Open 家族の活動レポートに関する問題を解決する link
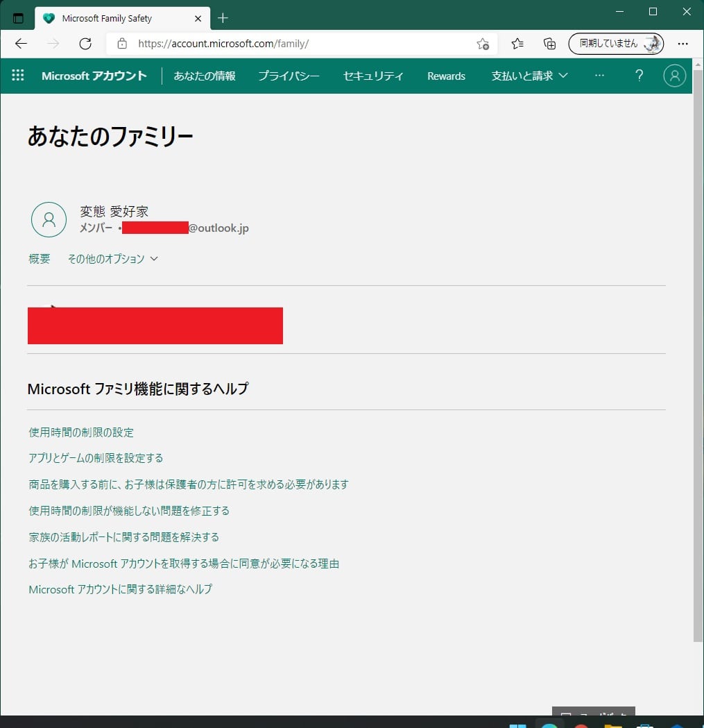Image resolution: width=704 pixels, height=728 pixels. click(124, 537)
